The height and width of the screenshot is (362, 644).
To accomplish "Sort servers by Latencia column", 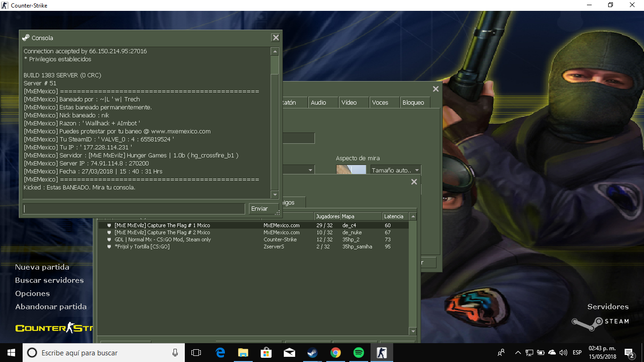I will click(x=396, y=216).
